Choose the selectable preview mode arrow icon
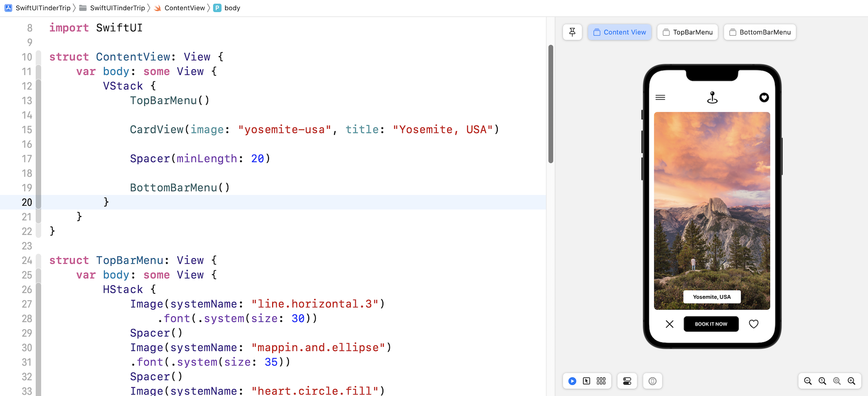This screenshot has height=396, width=868. point(586,381)
